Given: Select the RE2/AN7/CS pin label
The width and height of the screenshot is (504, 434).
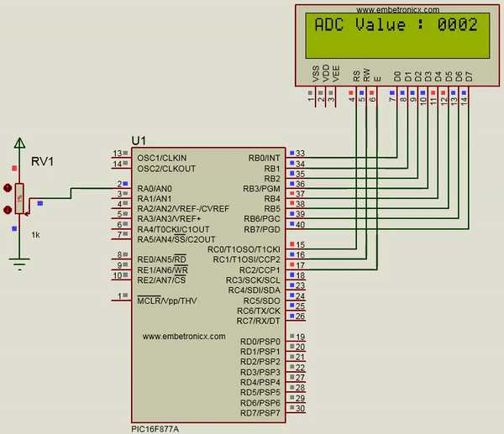Looking at the screenshot, I should point(161,280).
